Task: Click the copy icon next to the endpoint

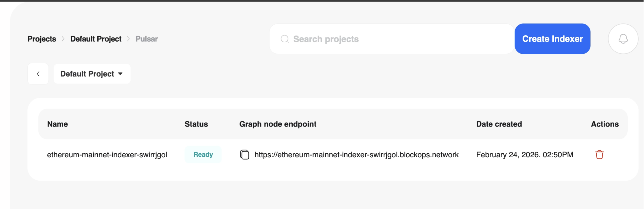Action: pyautogui.click(x=244, y=154)
